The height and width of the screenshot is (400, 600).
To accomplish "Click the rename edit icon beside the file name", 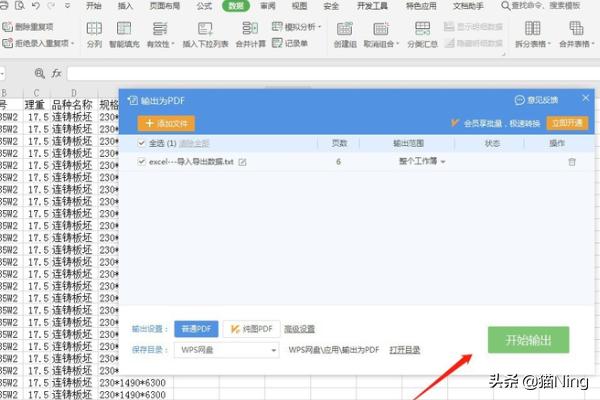I will (243, 162).
